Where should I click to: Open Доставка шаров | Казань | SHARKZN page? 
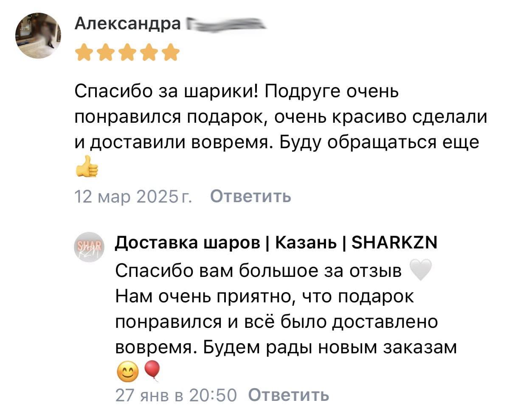(x=276, y=242)
